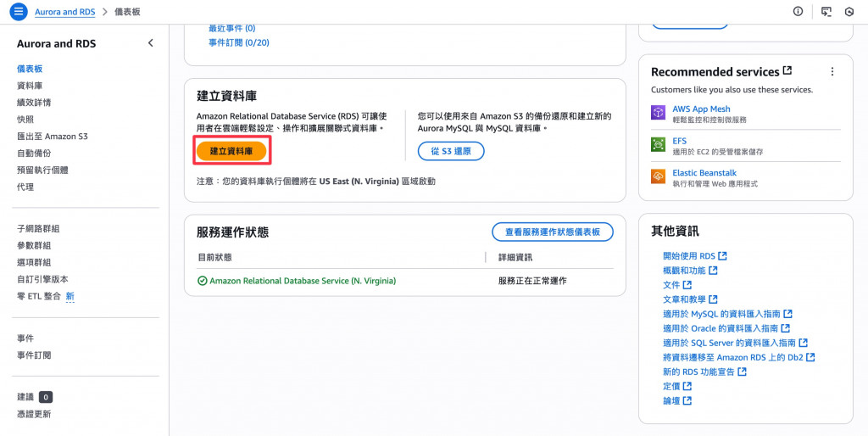868x436 pixels.
Task: Click the 其他資訊 panel heading
Action: click(x=675, y=232)
